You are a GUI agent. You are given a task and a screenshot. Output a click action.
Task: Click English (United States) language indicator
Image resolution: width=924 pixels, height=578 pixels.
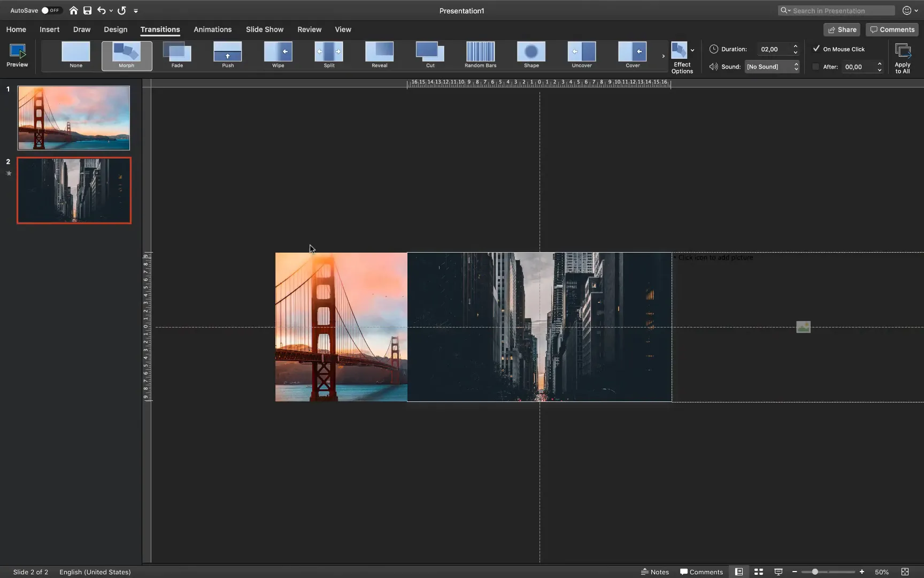tap(95, 572)
